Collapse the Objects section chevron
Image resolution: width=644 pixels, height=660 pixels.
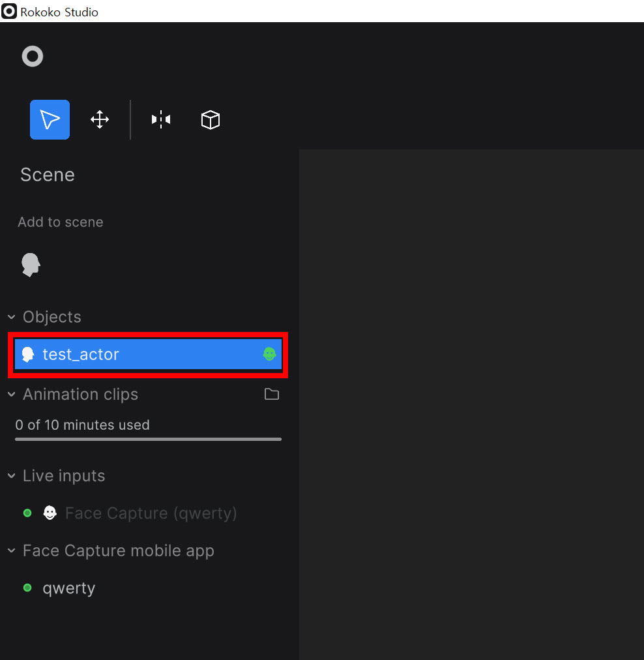click(11, 317)
